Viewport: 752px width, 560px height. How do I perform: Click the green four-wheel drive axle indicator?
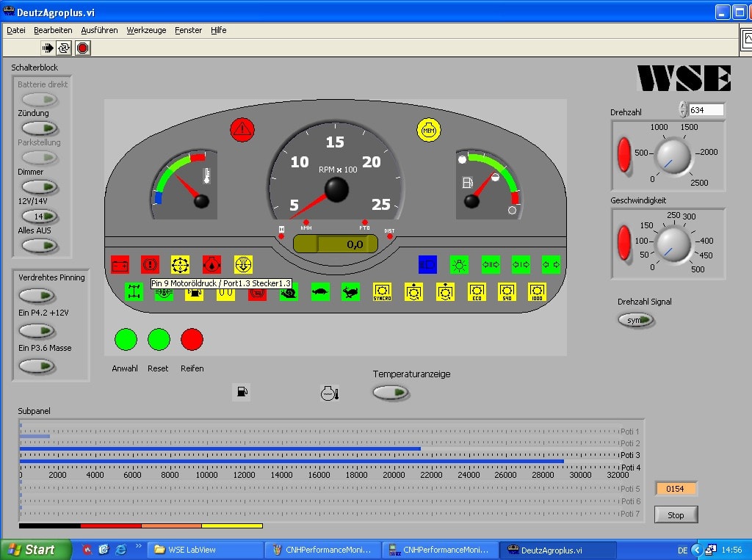click(x=134, y=291)
